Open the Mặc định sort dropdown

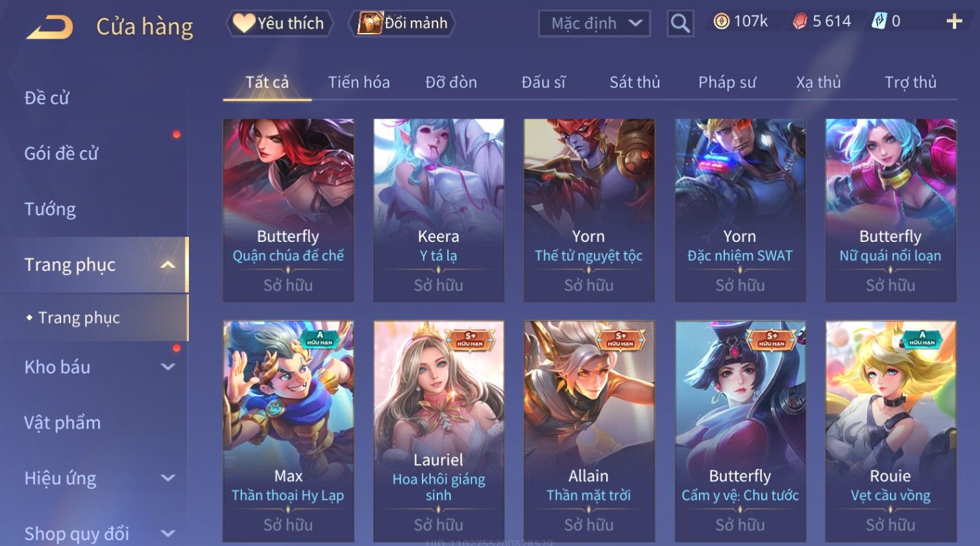(x=594, y=23)
